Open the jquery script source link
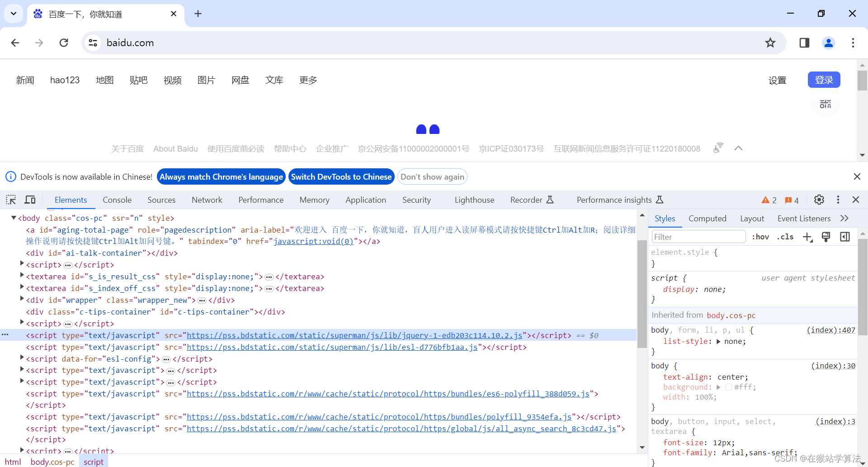This screenshot has width=868, height=467. click(354, 335)
